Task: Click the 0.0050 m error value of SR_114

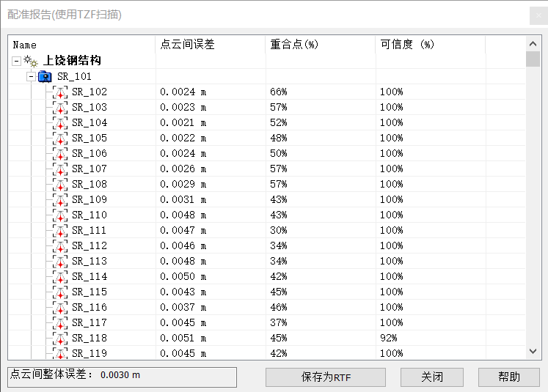Action: (x=183, y=276)
